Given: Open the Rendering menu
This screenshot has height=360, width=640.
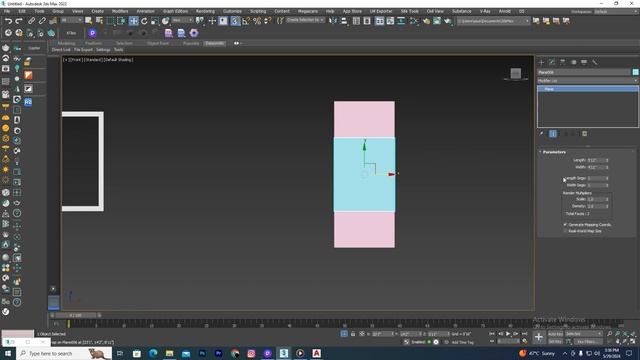Looking at the screenshot, I should (x=205, y=11).
